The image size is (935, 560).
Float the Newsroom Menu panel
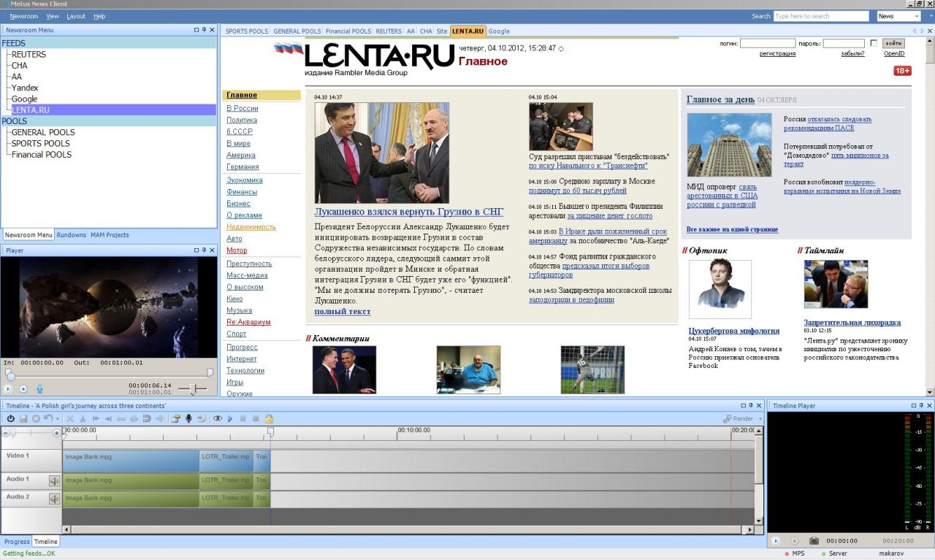196,30
